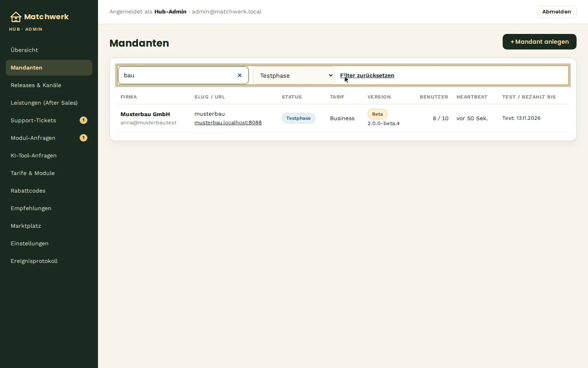The width and height of the screenshot is (588, 368).
Task: Click heartbeat value vor 50 Sek.
Action: pyautogui.click(x=472, y=118)
